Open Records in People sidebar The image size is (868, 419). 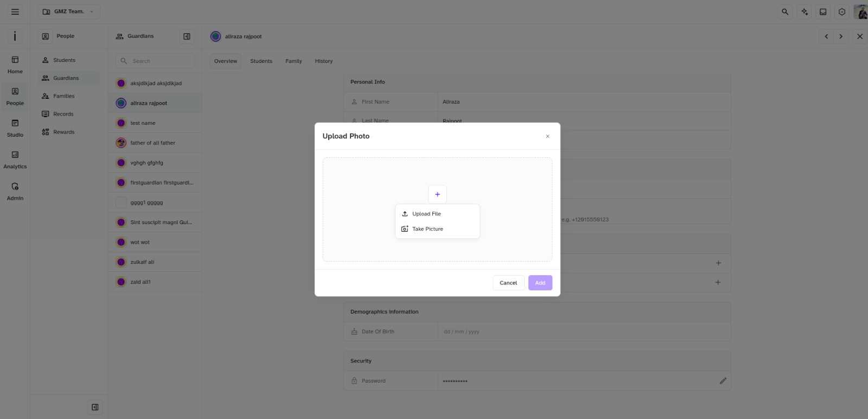68,114
